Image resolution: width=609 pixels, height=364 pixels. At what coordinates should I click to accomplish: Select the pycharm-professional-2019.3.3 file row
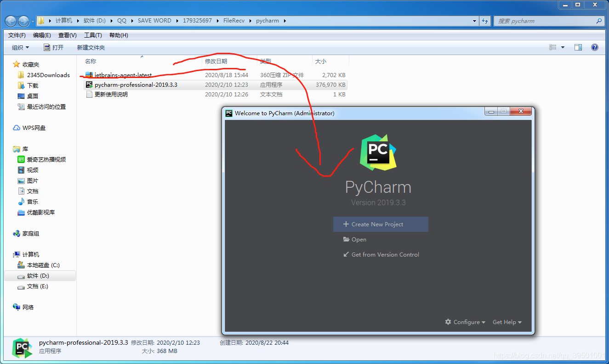(x=216, y=84)
